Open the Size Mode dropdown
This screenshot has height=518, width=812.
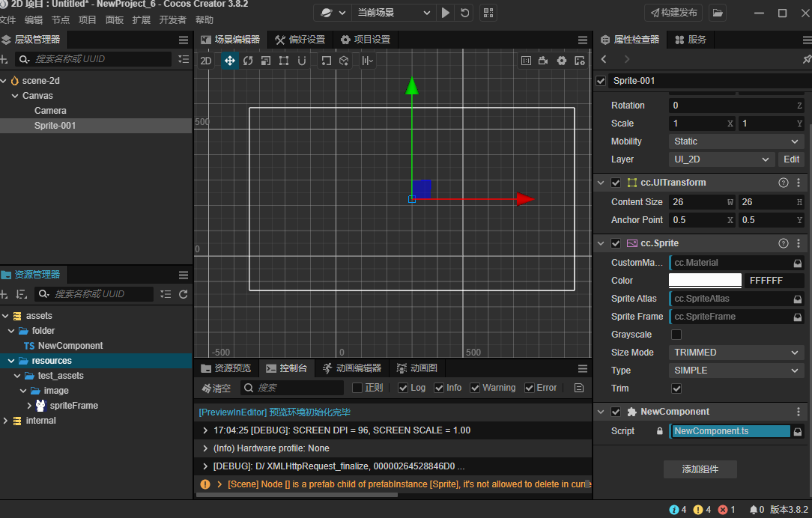pyautogui.click(x=736, y=353)
